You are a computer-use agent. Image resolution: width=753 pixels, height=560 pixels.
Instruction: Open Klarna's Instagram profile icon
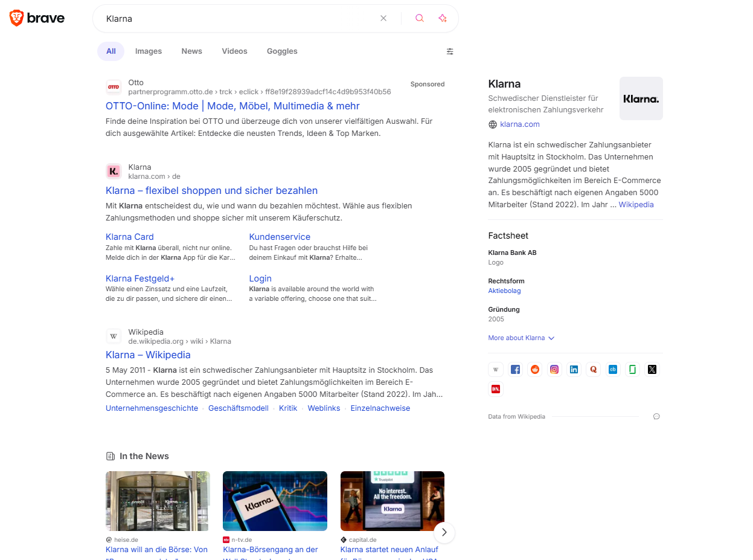pyautogui.click(x=554, y=370)
